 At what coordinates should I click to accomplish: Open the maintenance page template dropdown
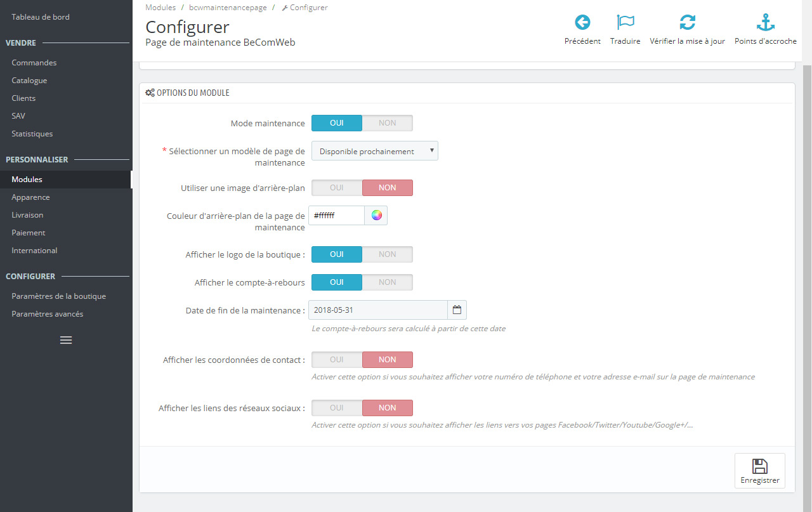(374, 151)
